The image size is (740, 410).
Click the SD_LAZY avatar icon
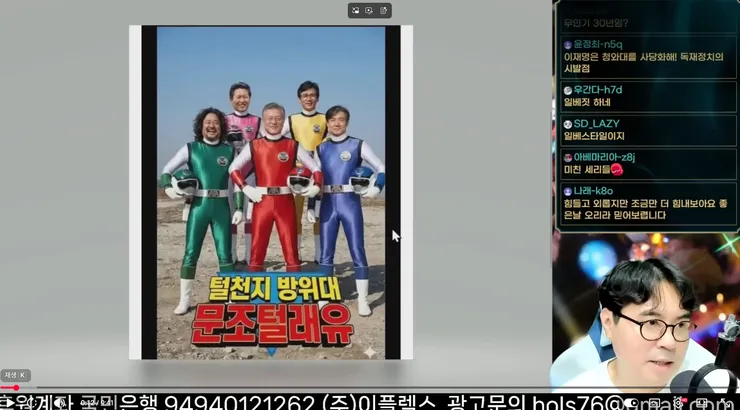[x=568, y=125]
